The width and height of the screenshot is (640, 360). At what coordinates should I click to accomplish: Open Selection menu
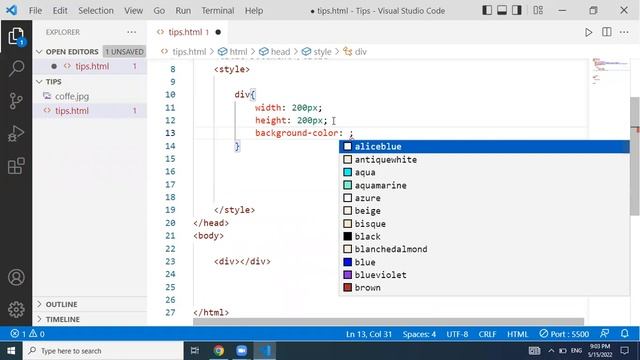96,11
